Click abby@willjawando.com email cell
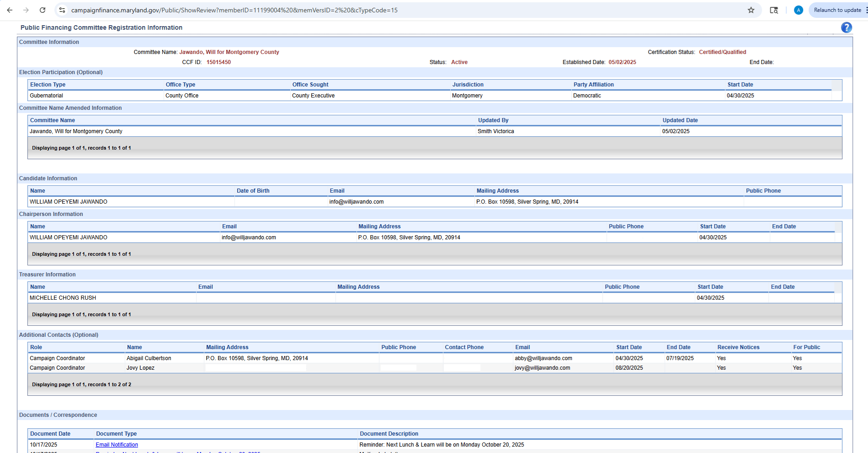 pyautogui.click(x=543, y=358)
